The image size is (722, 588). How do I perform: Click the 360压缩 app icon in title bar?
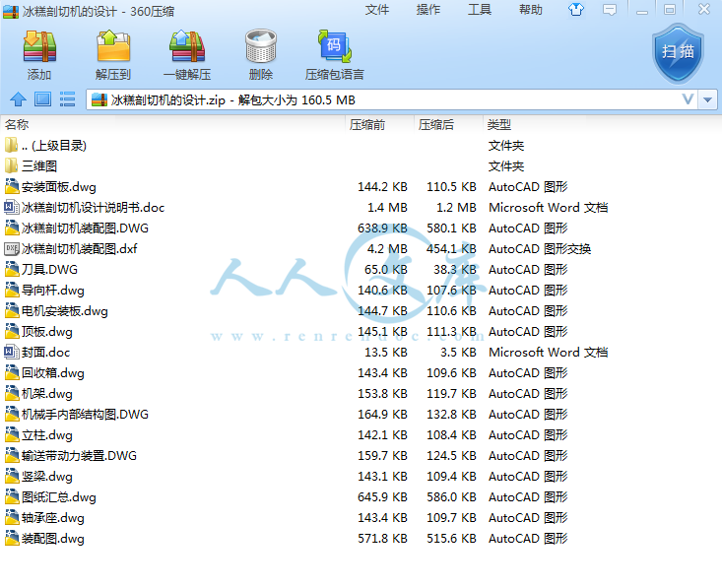coord(11,11)
